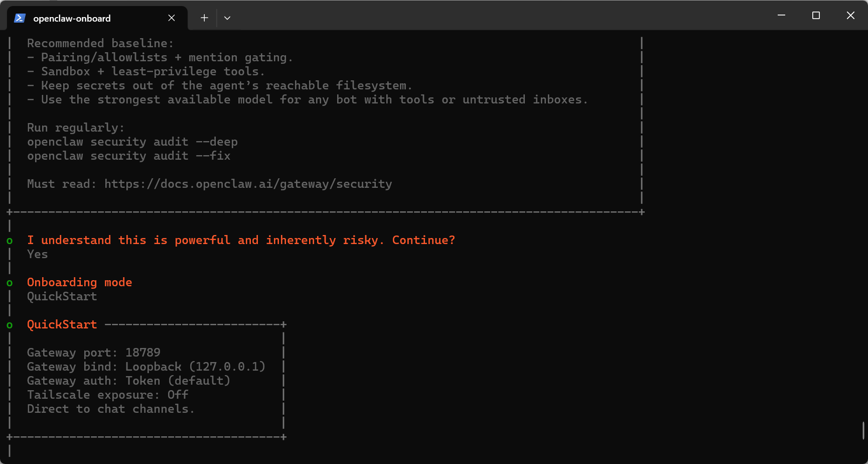The image size is (868, 464).
Task: Click the green marker beside Onboarding mode
Action: pyautogui.click(x=10, y=283)
